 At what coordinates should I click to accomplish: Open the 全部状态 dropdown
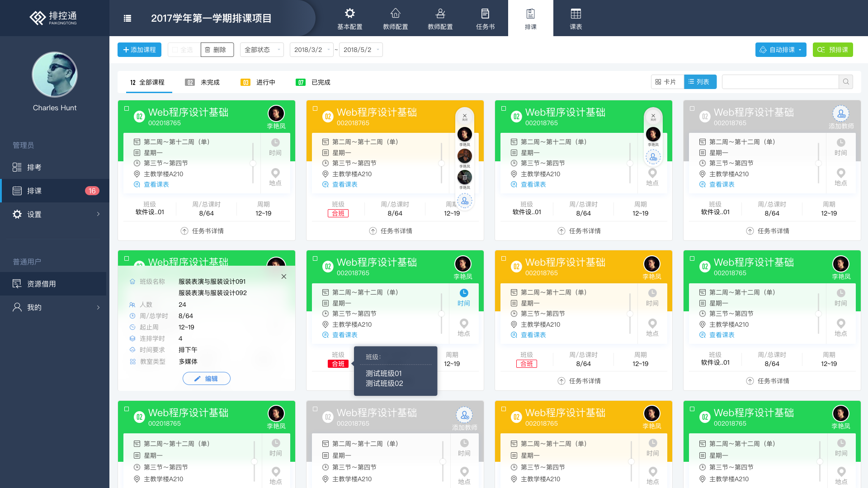coord(262,50)
